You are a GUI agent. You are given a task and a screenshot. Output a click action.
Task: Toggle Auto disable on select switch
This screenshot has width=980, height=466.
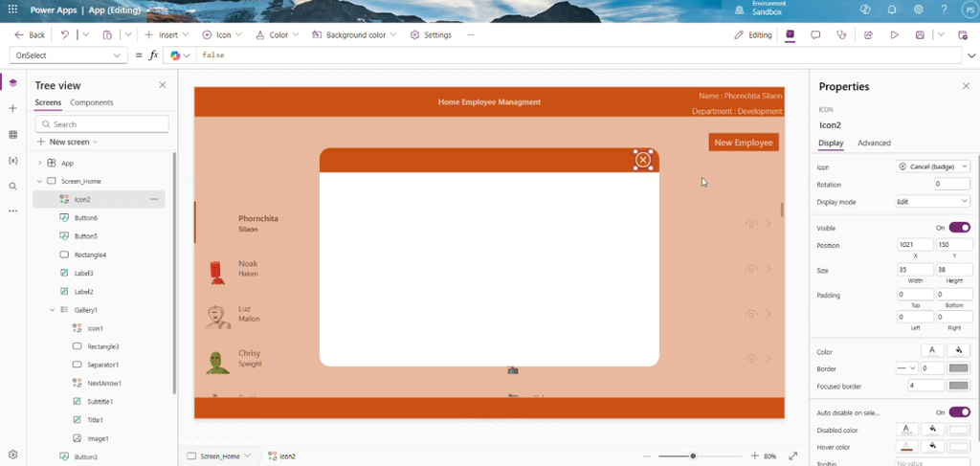959,412
